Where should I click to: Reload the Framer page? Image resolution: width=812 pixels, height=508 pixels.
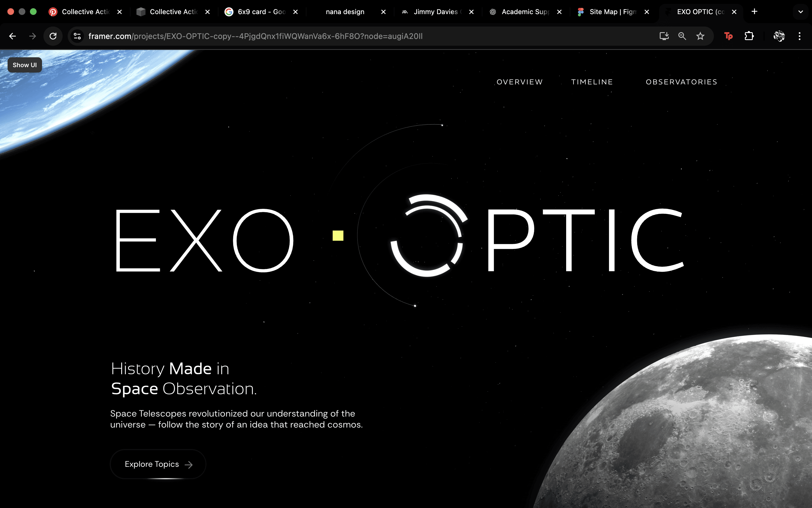tap(53, 36)
